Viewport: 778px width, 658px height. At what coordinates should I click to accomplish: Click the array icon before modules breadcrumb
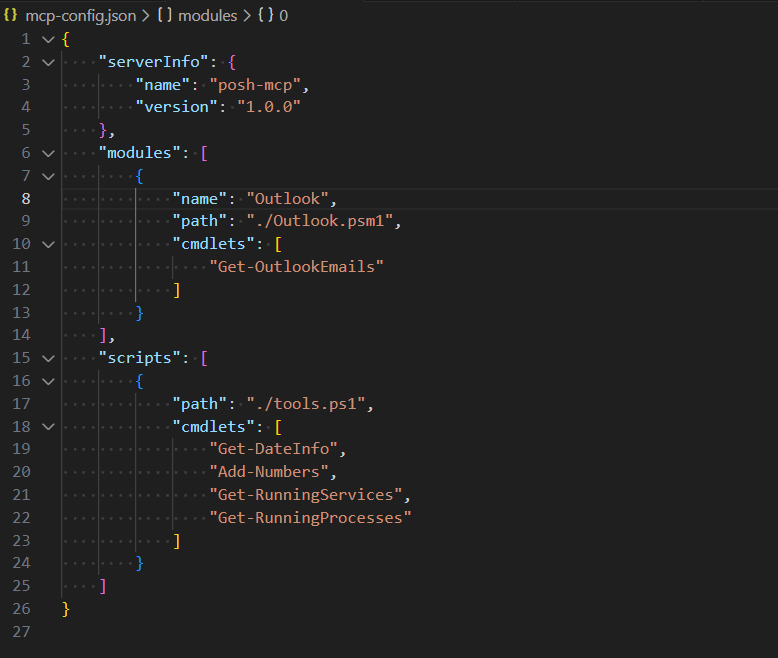[x=165, y=15]
